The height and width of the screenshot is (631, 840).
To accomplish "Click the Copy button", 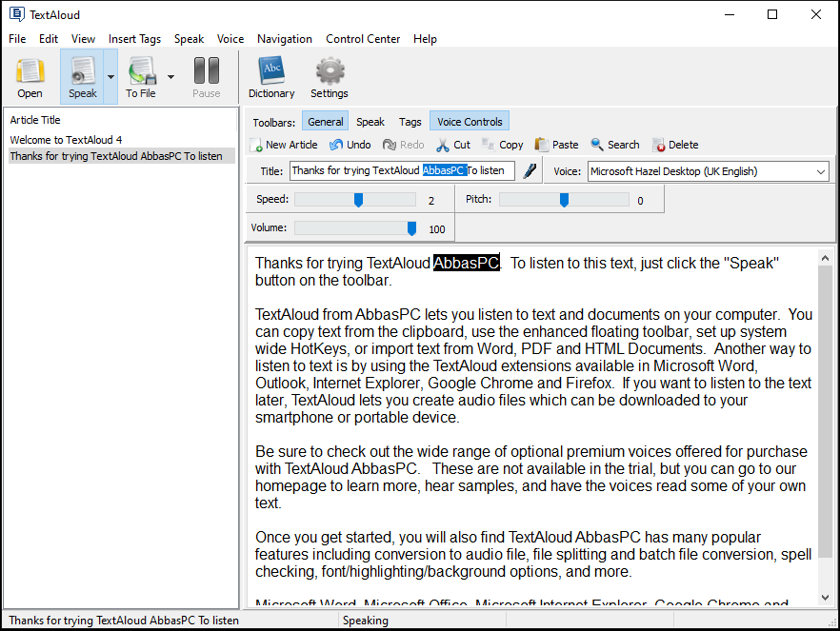I will [503, 145].
